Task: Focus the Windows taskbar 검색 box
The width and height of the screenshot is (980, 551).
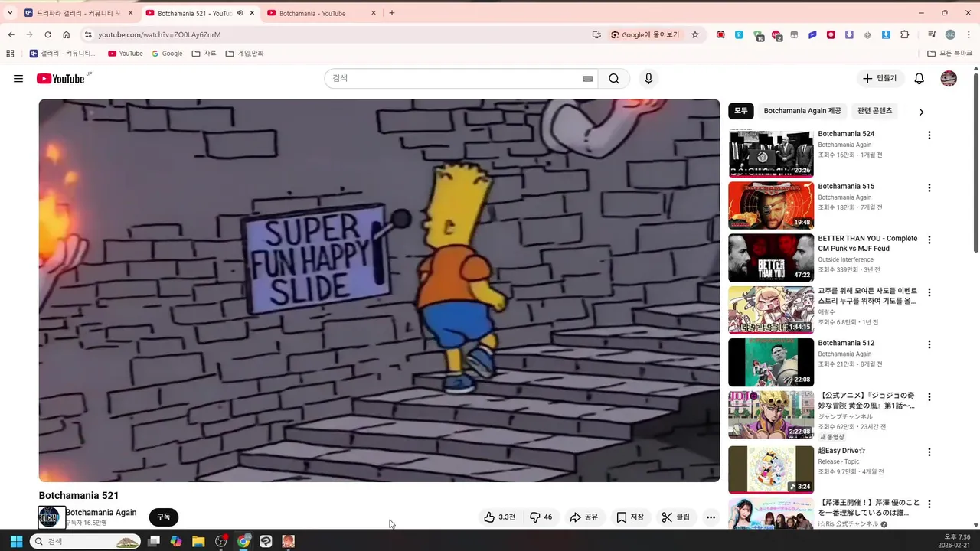Action: tap(85, 541)
